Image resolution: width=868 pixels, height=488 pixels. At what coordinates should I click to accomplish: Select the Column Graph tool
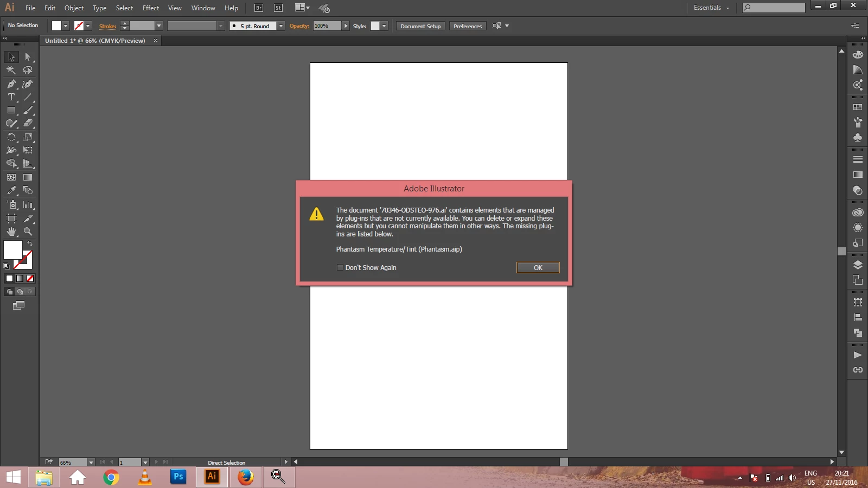coord(28,205)
